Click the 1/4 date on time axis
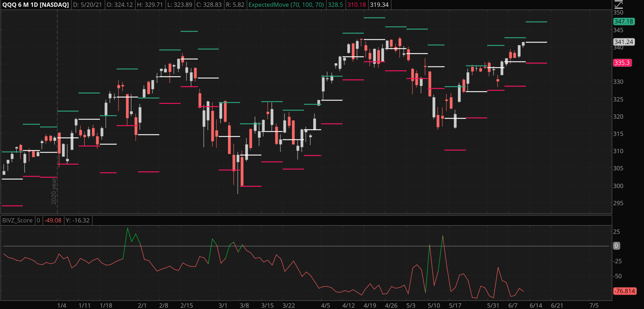The image size is (644, 309). [x=62, y=305]
